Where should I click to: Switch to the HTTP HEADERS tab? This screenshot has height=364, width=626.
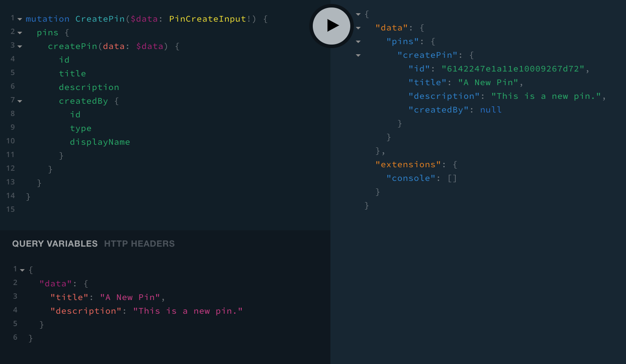139,244
